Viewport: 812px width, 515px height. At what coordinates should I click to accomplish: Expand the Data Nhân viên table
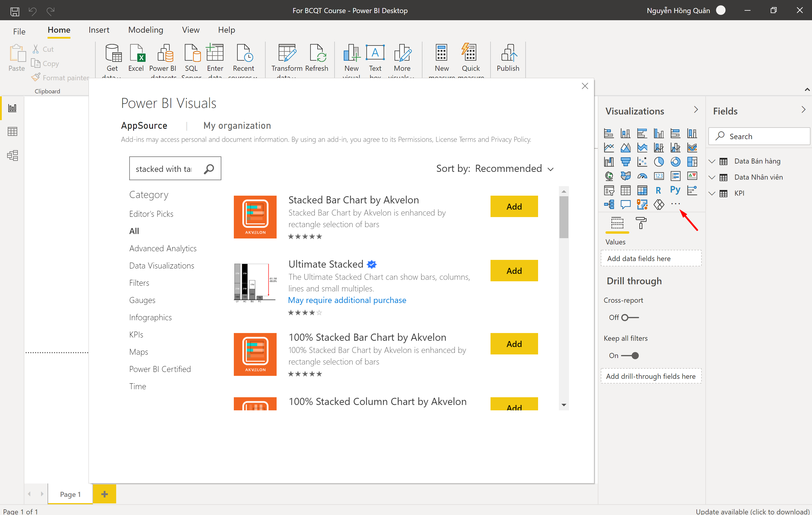712,177
